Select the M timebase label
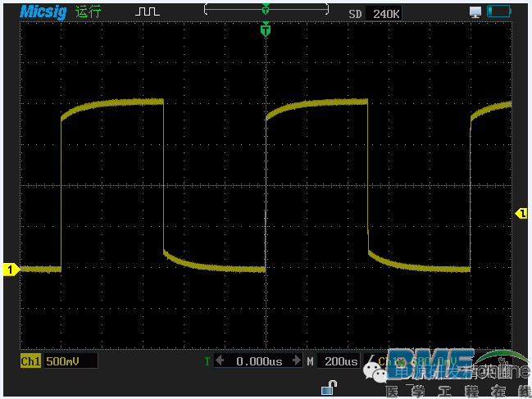The image size is (532, 399). coord(311,361)
